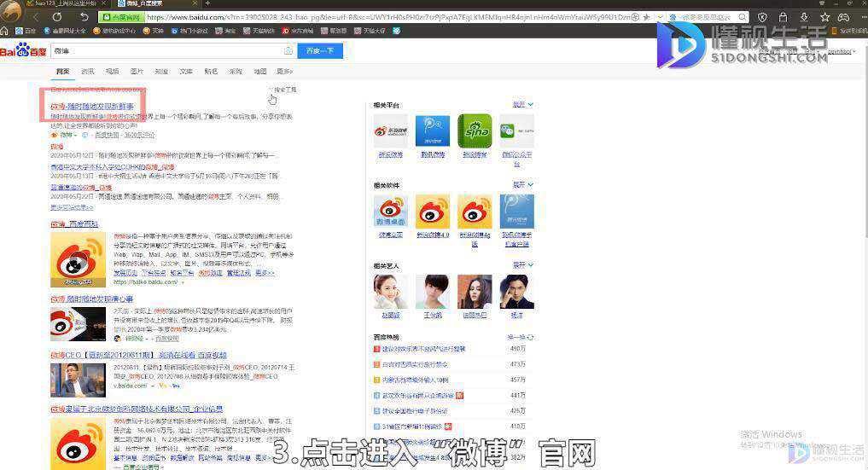Click the 百度一下 search button
This screenshot has width=868, height=470.
point(320,51)
